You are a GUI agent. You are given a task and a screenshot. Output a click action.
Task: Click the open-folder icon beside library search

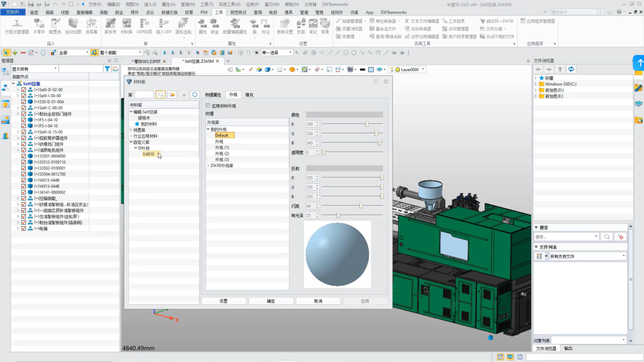(172, 95)
